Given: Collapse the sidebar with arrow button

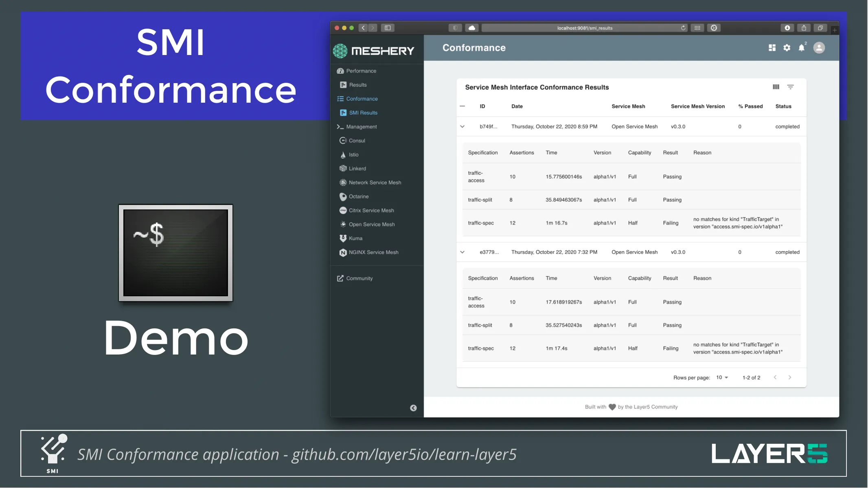Looking at the screenshot, I should [x=413, y=408].
